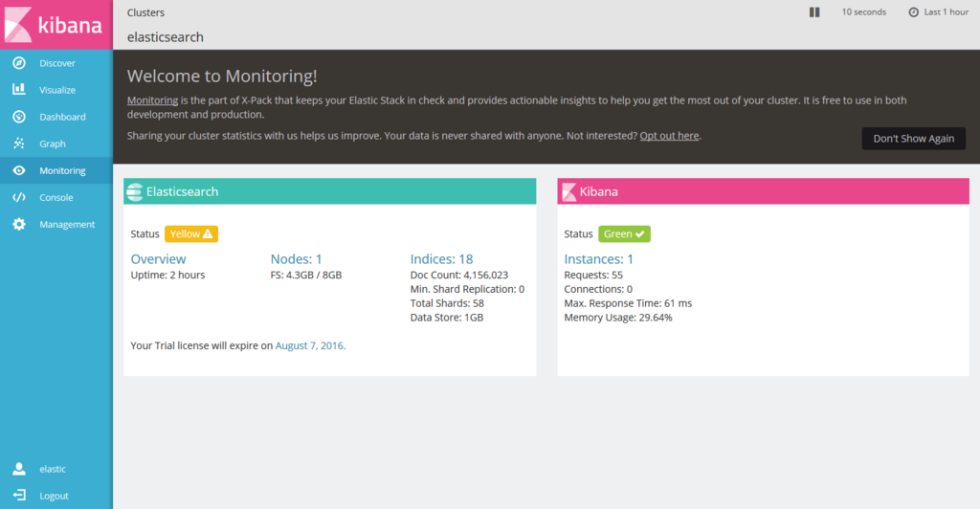Click the Connections: 0 text
This screenshot has height=509, width=980.
(x=598, y=289)
